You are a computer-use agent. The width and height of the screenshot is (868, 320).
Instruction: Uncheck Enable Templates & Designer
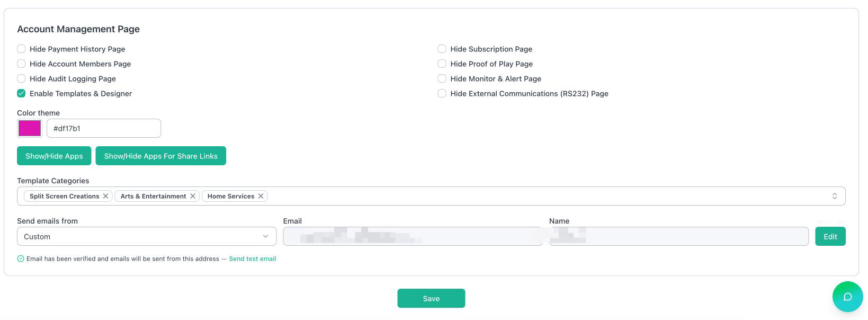click(21, 93)
